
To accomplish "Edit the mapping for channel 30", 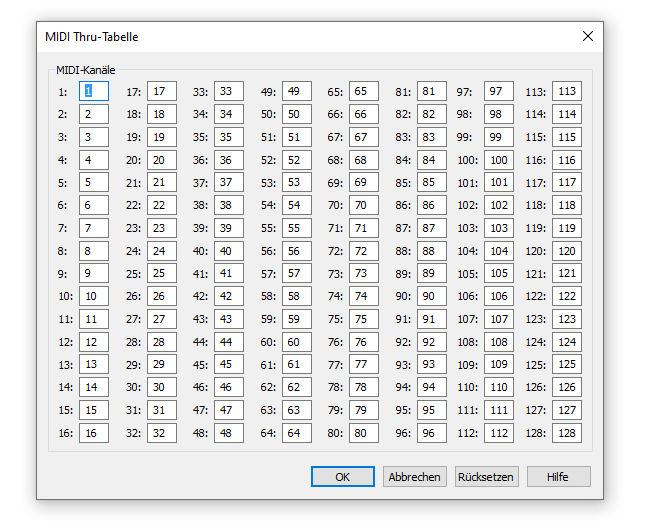I will point(162,387).
